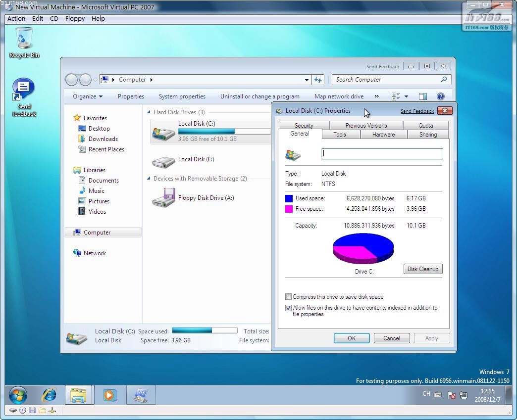Click the Virtual PC network status icon
Image resolution: width=517 pixels, height=420 pixels.
coord(52,411)
